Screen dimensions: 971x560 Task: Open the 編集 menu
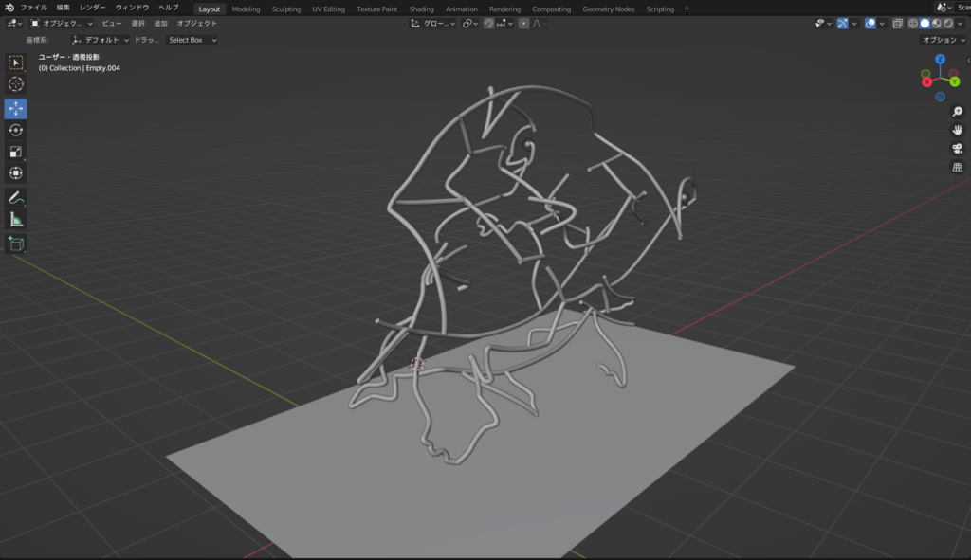64,8
